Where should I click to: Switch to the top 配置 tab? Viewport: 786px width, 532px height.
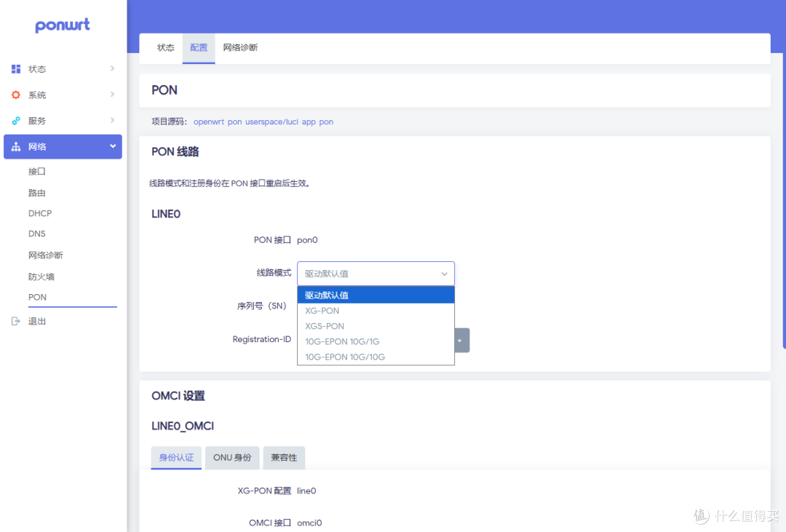pyautogui.click(x=199, y=47)
